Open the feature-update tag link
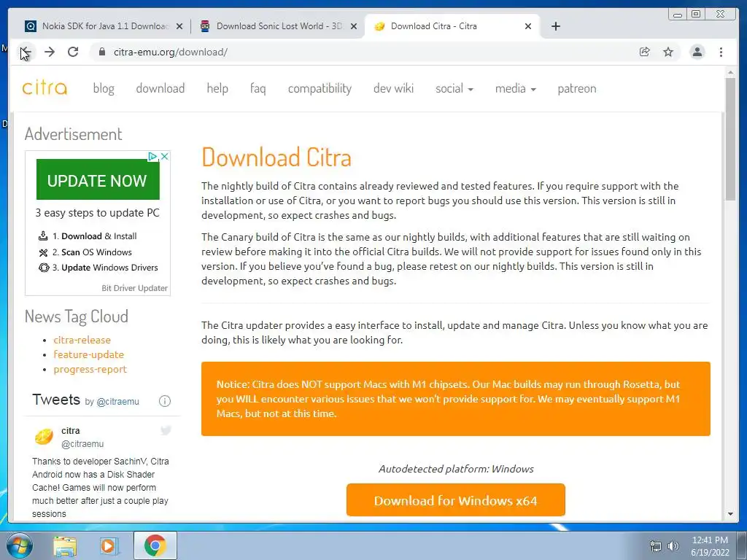 coord(88,355)
